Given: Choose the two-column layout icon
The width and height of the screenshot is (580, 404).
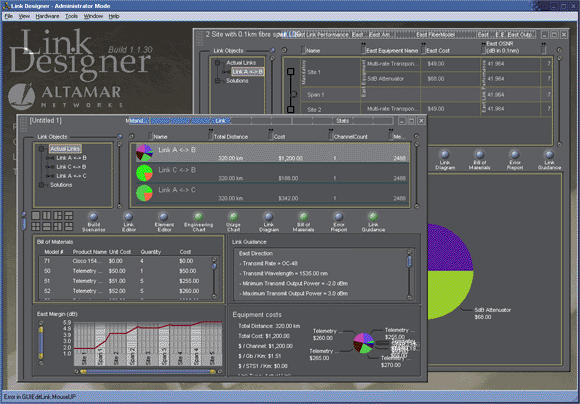Looking at the screenshot, I should click(47, 215).
